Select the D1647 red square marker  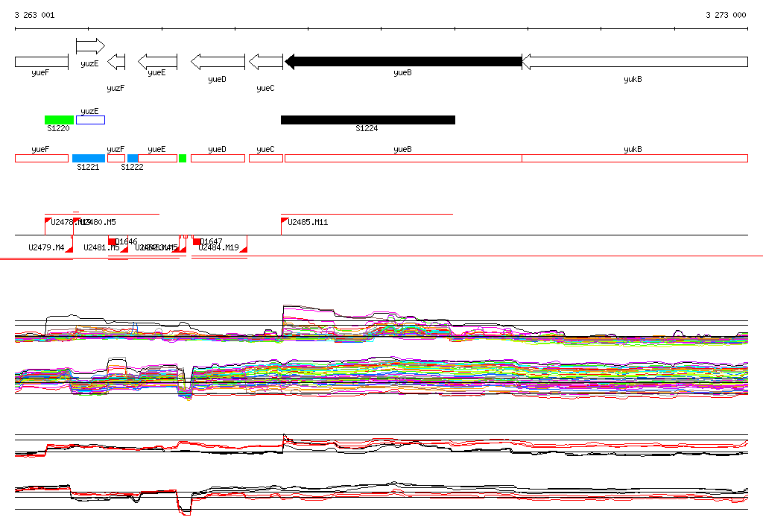[197, 241]
